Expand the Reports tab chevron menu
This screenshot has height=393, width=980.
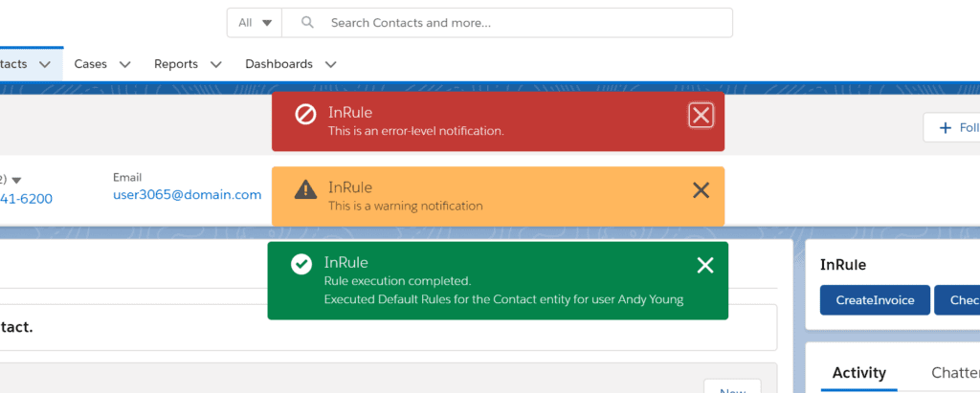pos(215,65)
